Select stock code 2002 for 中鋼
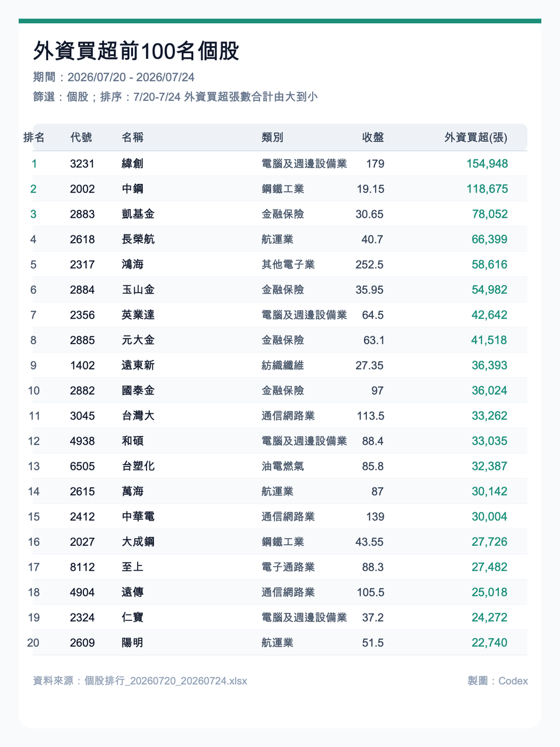This screenshot has width=560, height=747. [x=82, y=189]
